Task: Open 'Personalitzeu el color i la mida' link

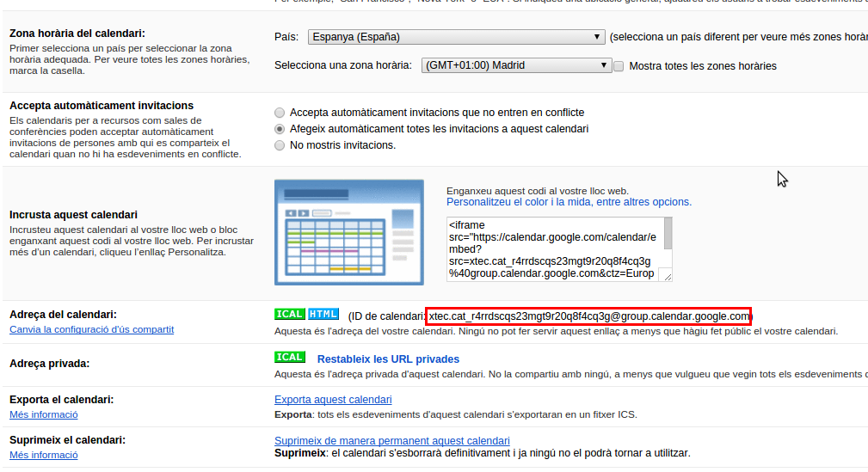Action: [569, 202]
